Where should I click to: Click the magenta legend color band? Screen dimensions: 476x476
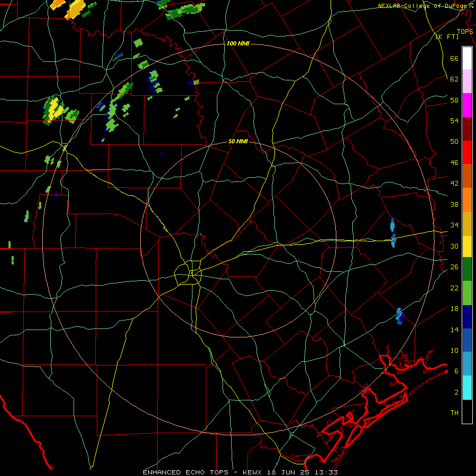[467, 105]
